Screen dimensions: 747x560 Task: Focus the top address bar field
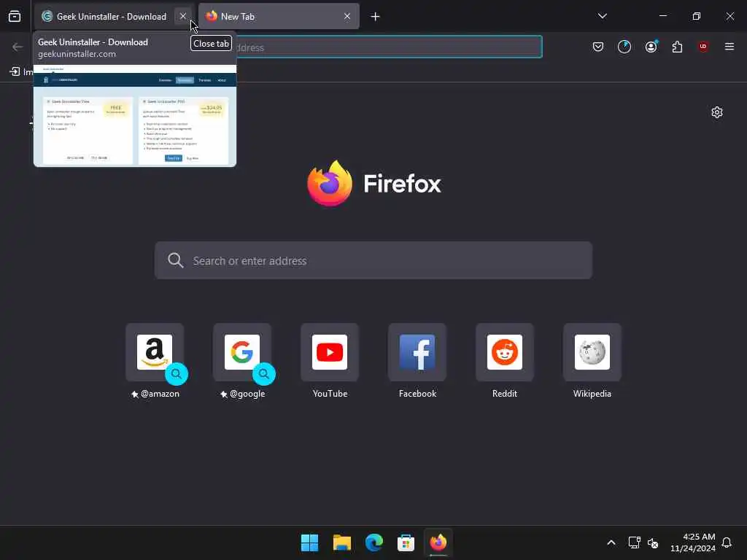[389, 47]
